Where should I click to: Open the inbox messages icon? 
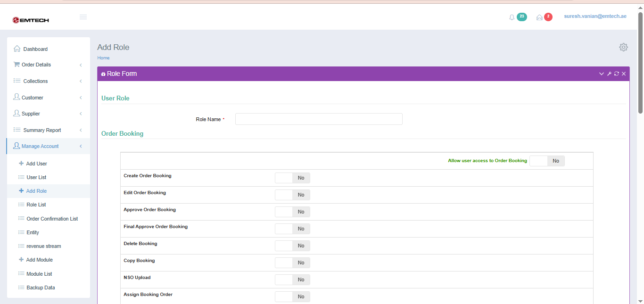(539, 17)
